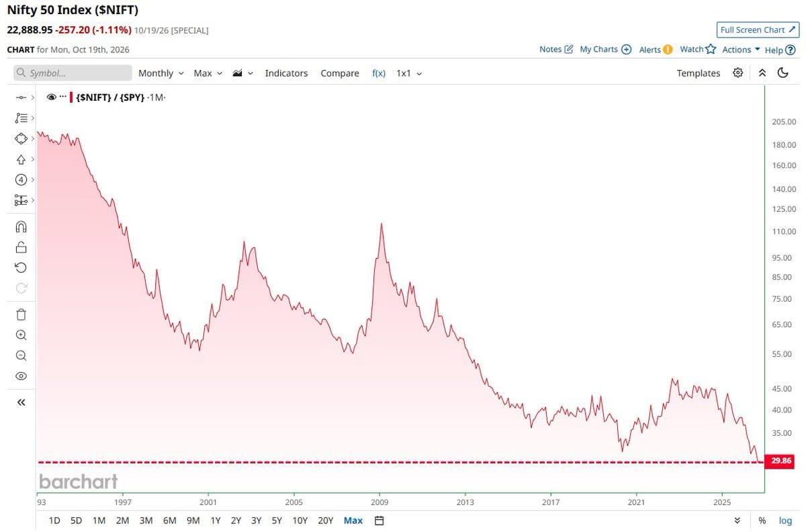The image size is (806, 532).
Task: Undo the last chart action
Action: [x=21, y=267]
